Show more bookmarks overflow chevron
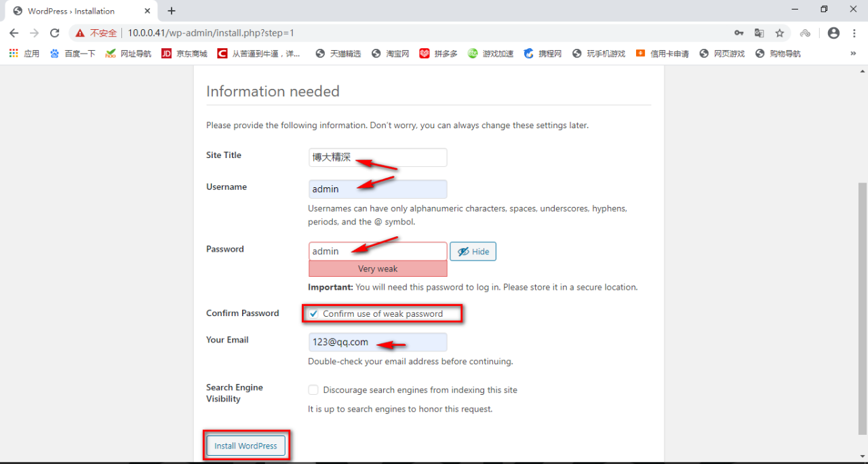Image resolution: width=868 pixels, height=464 pixels. [853, 54]
